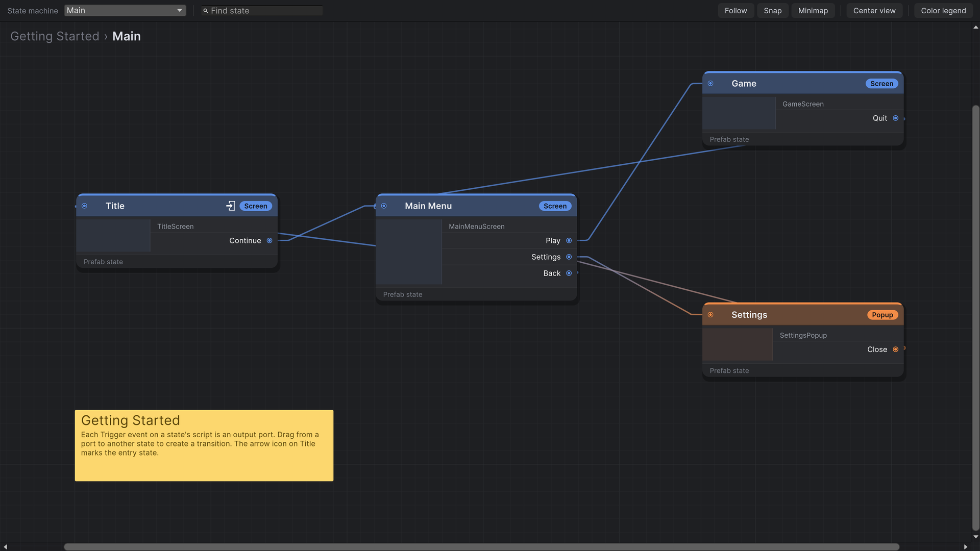Click the Popup badge on Settings node
This screenshot has height=551, width=980.
(883, 315)
